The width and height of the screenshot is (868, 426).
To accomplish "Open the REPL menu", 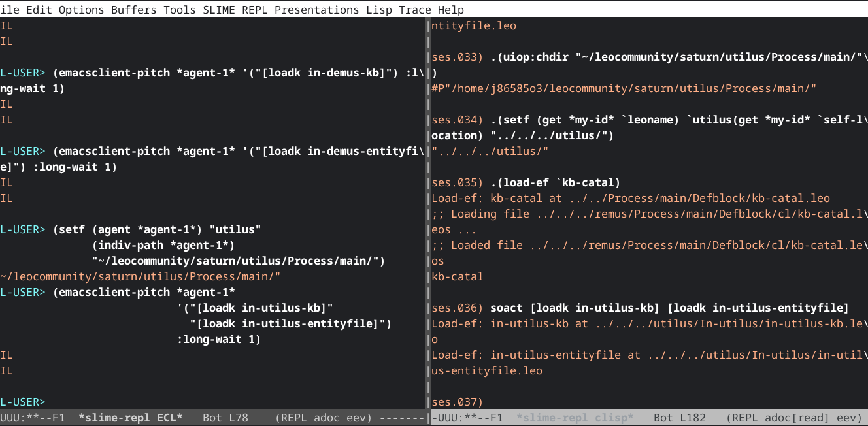I will [x=254, y=10].
